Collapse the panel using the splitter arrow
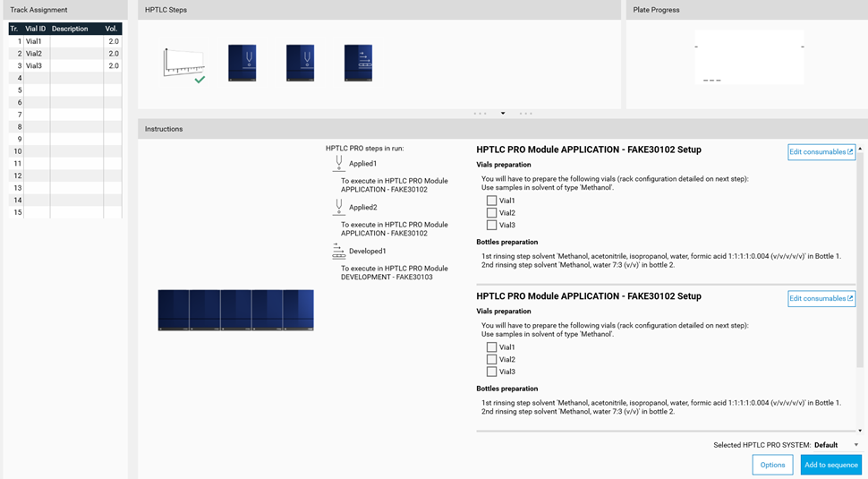Screen dimensions: 868x479 503,114
